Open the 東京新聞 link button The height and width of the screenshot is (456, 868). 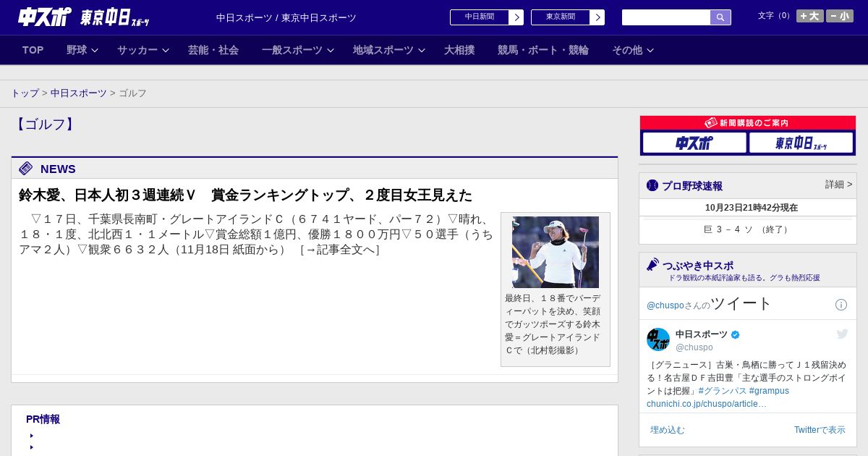(x=561, y=17)
